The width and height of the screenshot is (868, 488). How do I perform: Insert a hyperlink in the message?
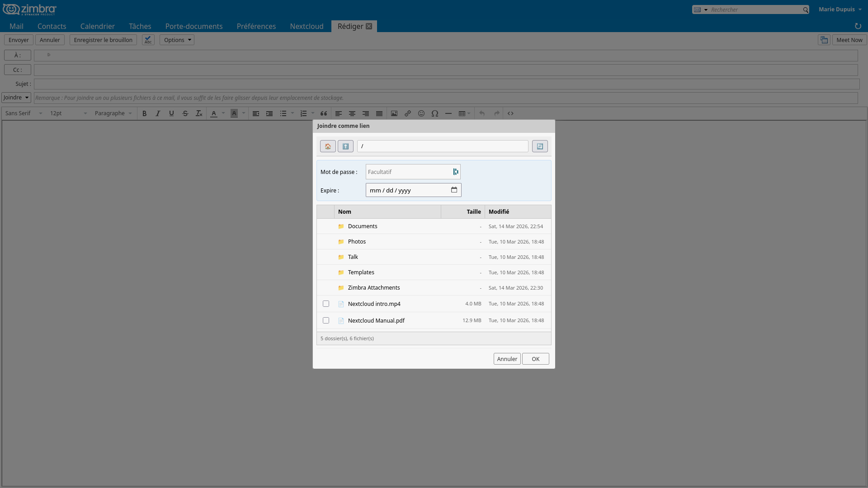(x=407, y=113)
